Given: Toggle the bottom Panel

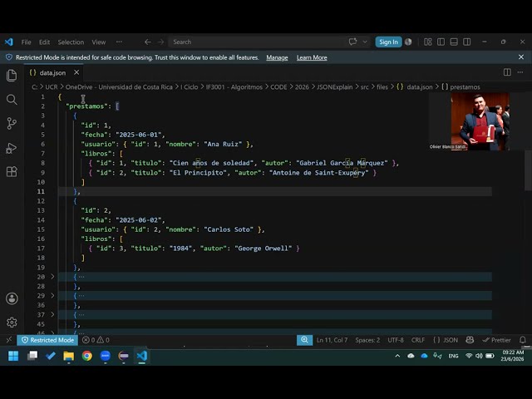Looking at the screenshot, I should tap(454, 42).
